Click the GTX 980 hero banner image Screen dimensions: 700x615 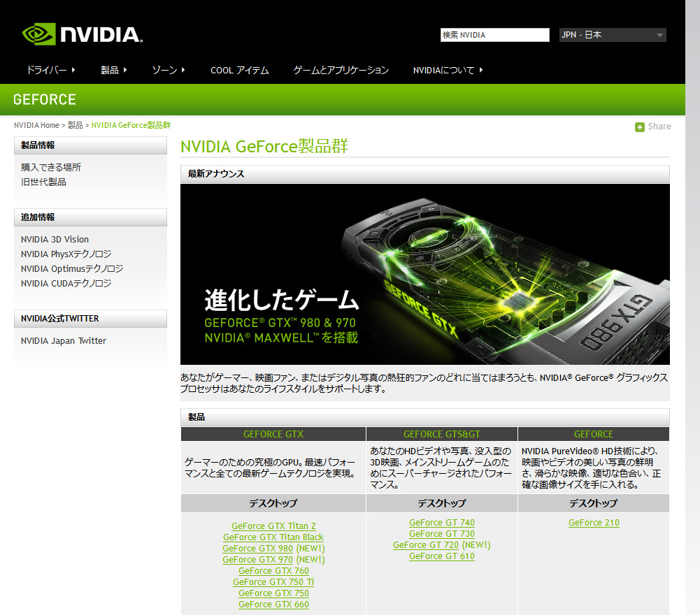point(425,275)
